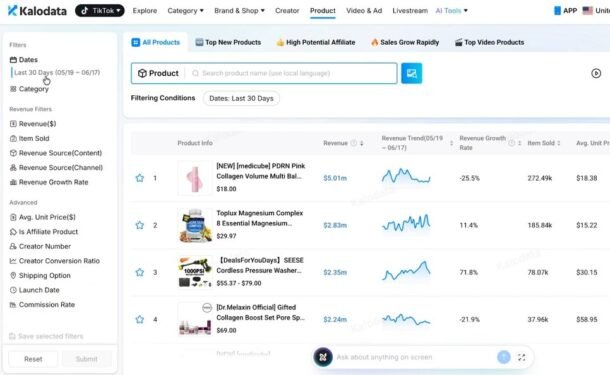Expand Avg. Unit Price($) filter
The height and width of the screenshot is (375, 610).
pyautogui.click(x=42, y=217)
